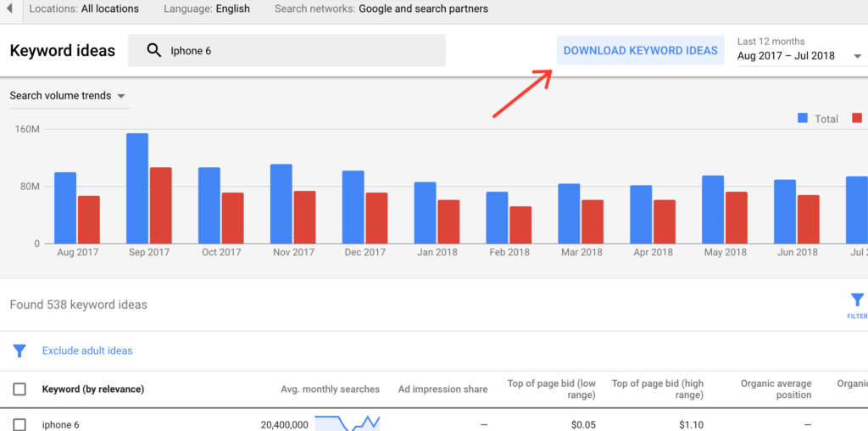Change date range Aug 2017 – Jul 2018
The width and height of the screenshot is (868, 431).
click(x=786, y=56)
